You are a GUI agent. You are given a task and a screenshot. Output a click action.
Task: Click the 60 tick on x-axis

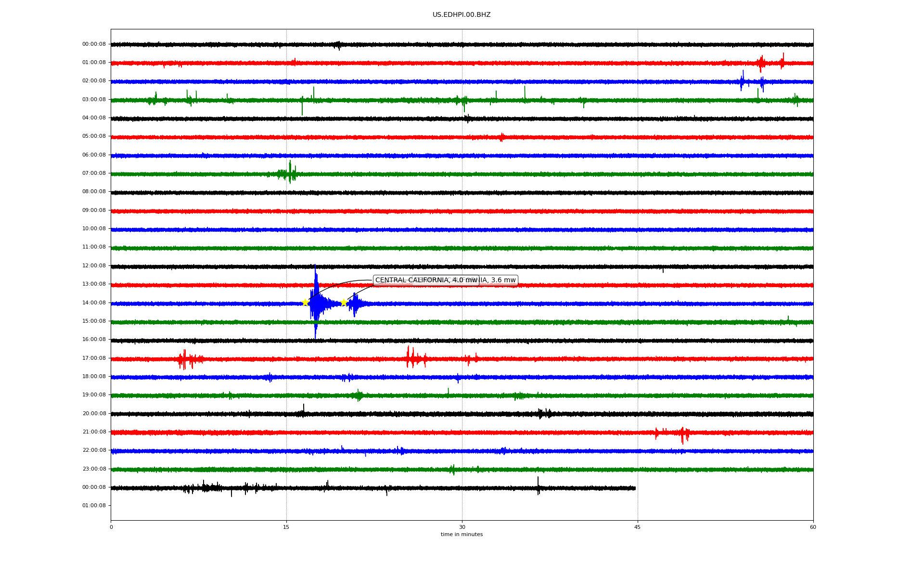[x=813, y=527]
